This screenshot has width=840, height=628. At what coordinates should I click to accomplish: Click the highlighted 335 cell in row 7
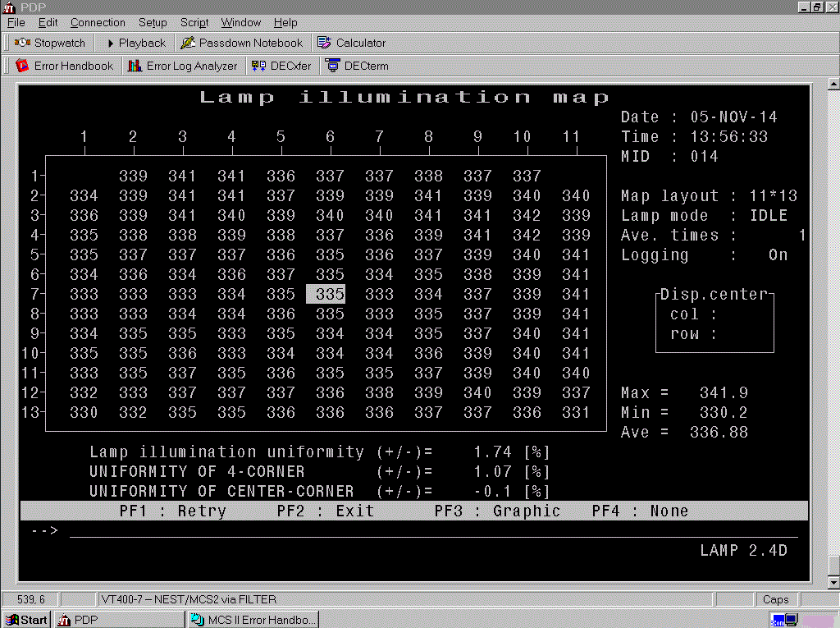[x=326, y=294]
